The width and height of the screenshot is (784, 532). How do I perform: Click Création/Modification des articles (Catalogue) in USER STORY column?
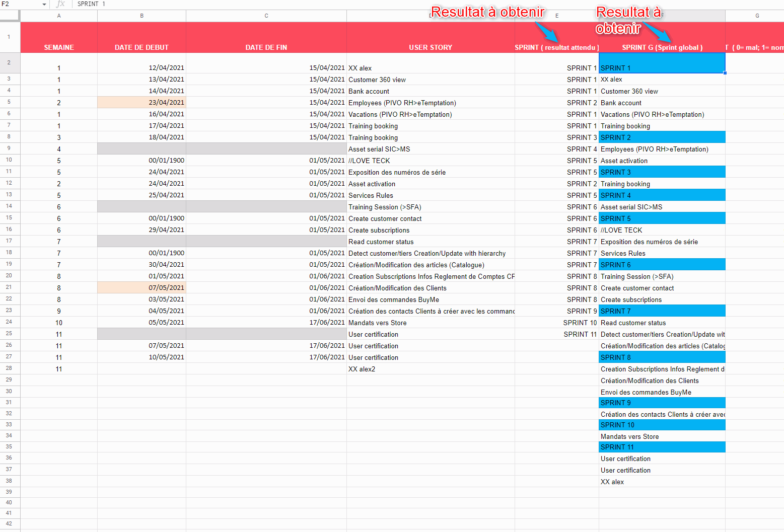[x=431, y=264]
